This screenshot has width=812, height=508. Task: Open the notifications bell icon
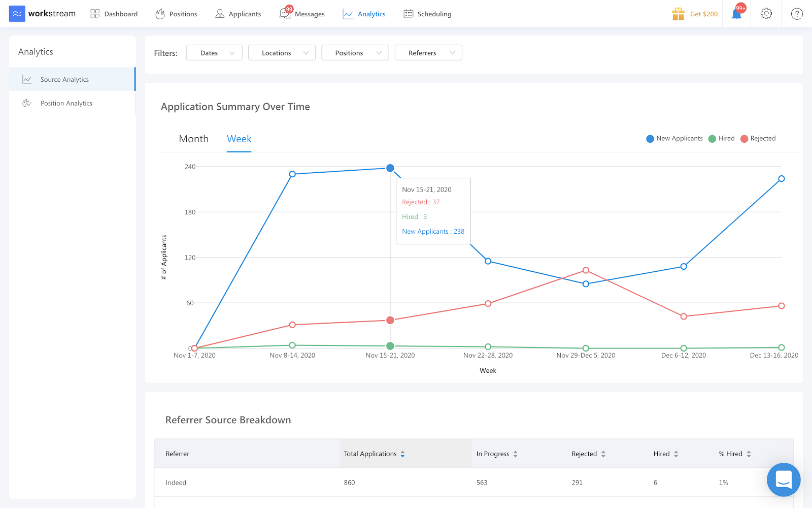pos(736,14)
